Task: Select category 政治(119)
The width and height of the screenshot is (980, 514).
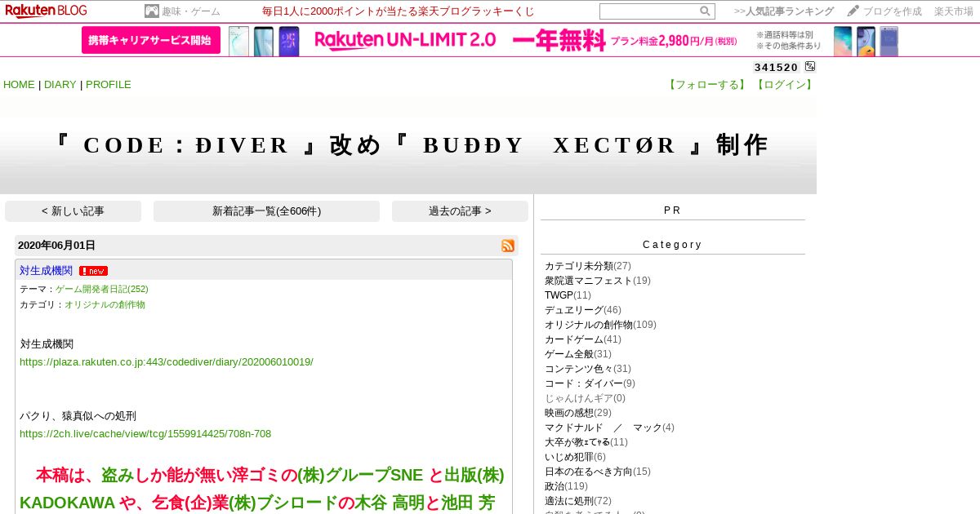Action: coord(566,486)
